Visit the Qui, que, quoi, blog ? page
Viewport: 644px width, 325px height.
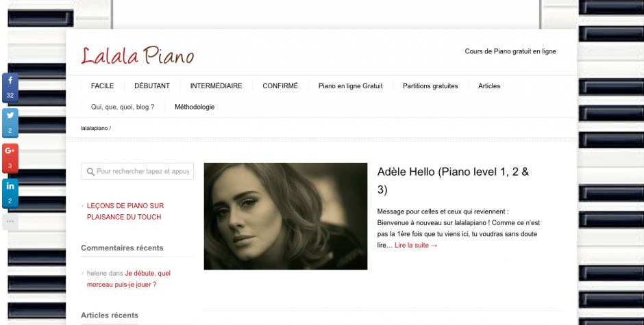pyautogui.click(x=123, y=107)
